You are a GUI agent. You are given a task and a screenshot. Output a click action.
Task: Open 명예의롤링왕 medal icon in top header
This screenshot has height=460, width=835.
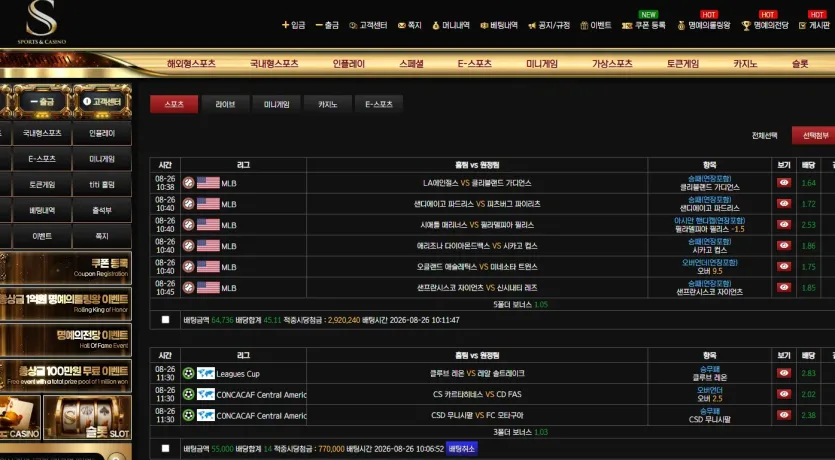pyautogui.click(x=681, y=26)
